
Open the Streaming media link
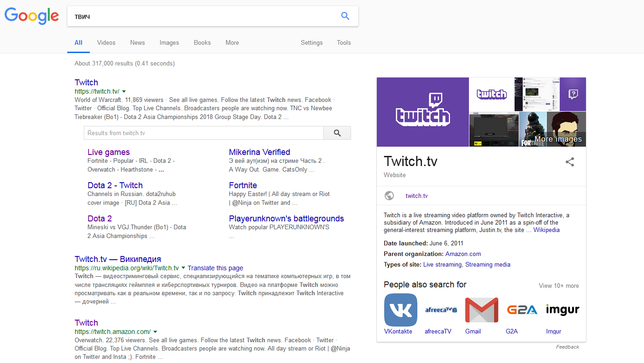488,265
